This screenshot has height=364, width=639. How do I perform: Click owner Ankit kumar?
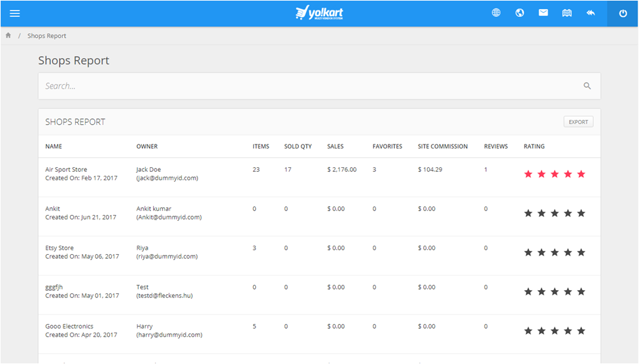pos(154,208)
